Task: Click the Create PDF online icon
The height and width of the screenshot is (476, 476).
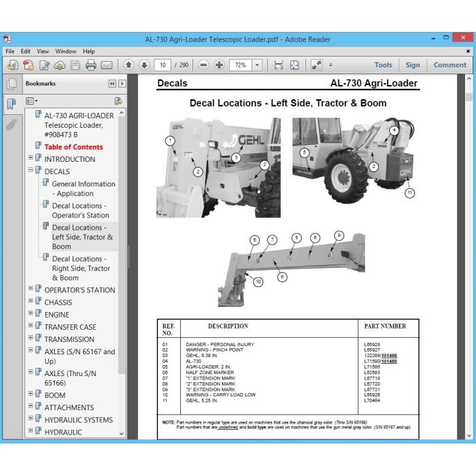Action: point(13,65)
